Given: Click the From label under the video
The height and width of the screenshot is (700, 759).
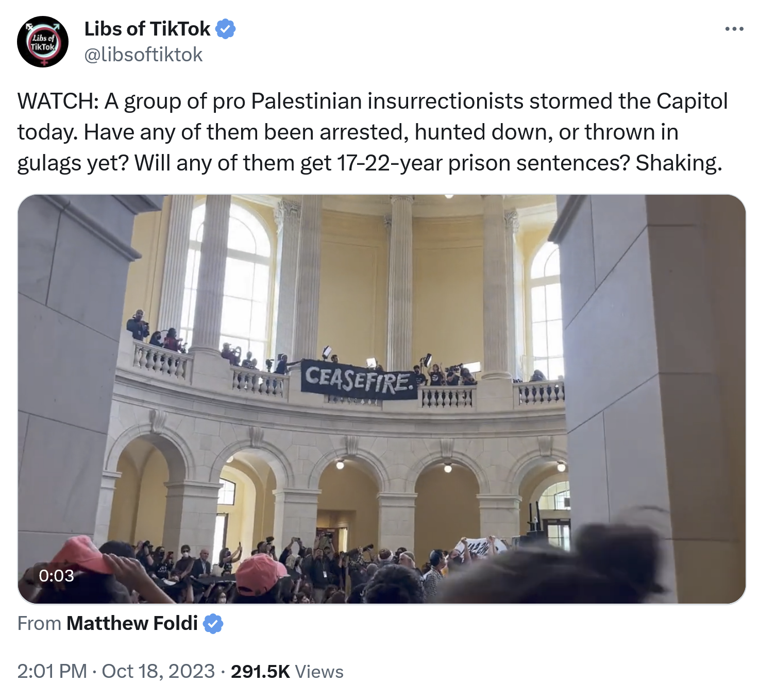Looking at the screenshot, I should click(39, 623).
